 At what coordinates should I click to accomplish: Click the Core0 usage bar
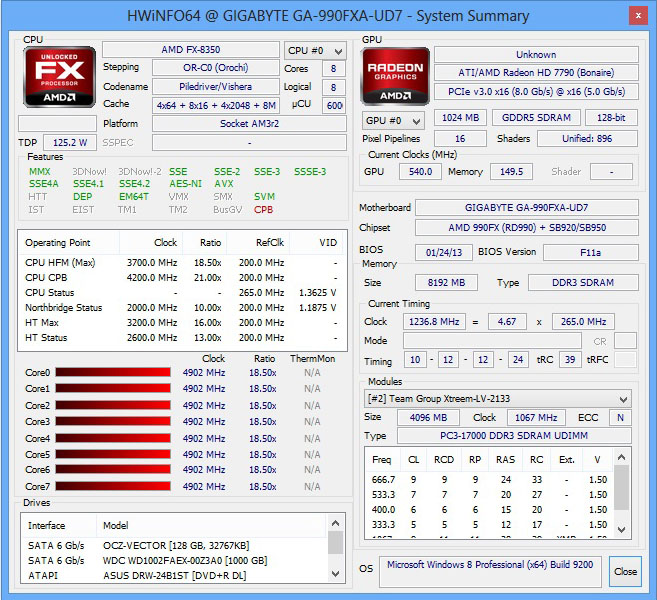[113, 372]
